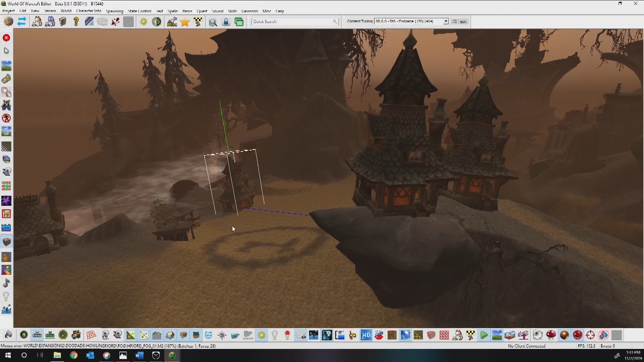Click the globe icon in top toolbar
644x362 pixels.
pyautogui.click(x=9, y=22)
